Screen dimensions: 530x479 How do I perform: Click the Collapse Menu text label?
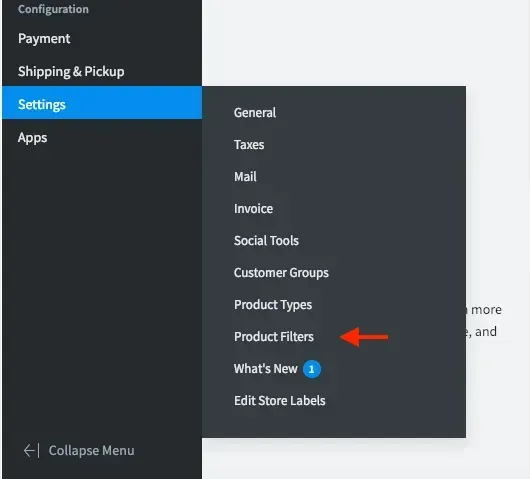tap(92, 451)
